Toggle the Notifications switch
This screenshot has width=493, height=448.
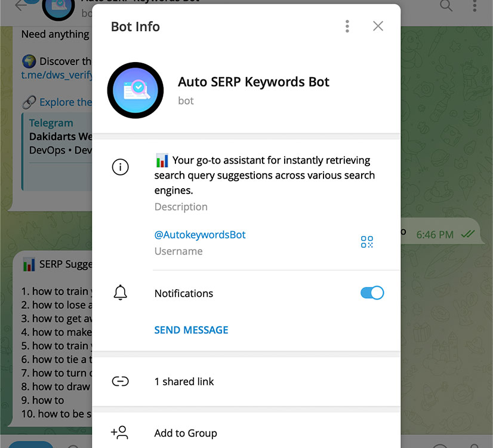(x=372, y=293)
